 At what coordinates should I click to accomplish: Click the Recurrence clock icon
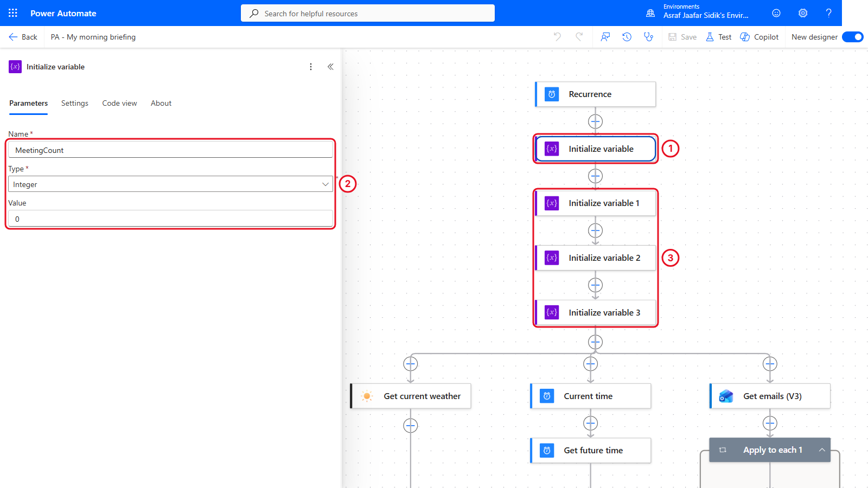point(552,94)
